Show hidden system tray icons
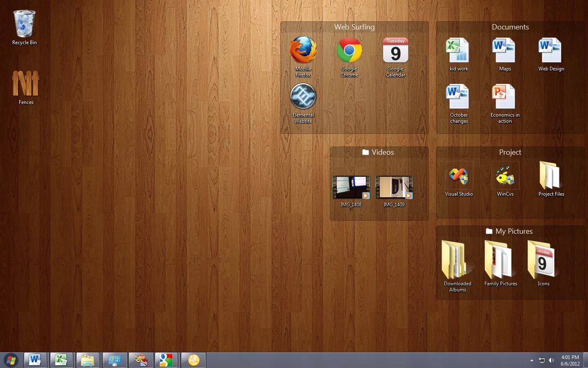This screenshot has height=368, width=588. [532, 361]
